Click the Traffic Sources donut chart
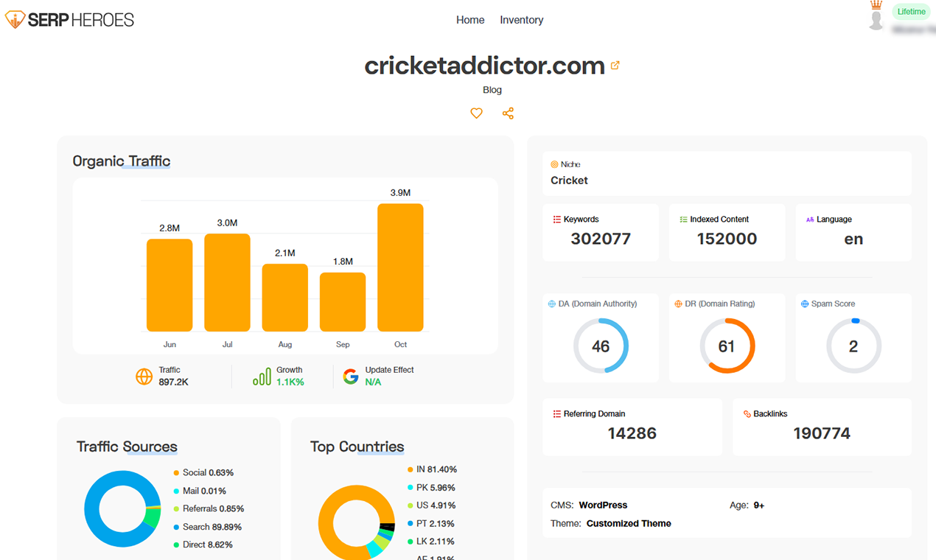 122,508
